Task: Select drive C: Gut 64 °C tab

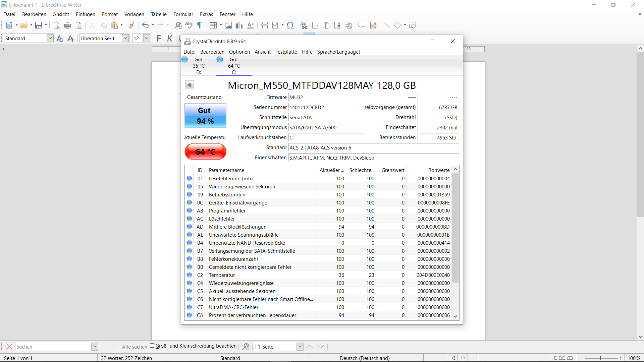Action: 234,66
